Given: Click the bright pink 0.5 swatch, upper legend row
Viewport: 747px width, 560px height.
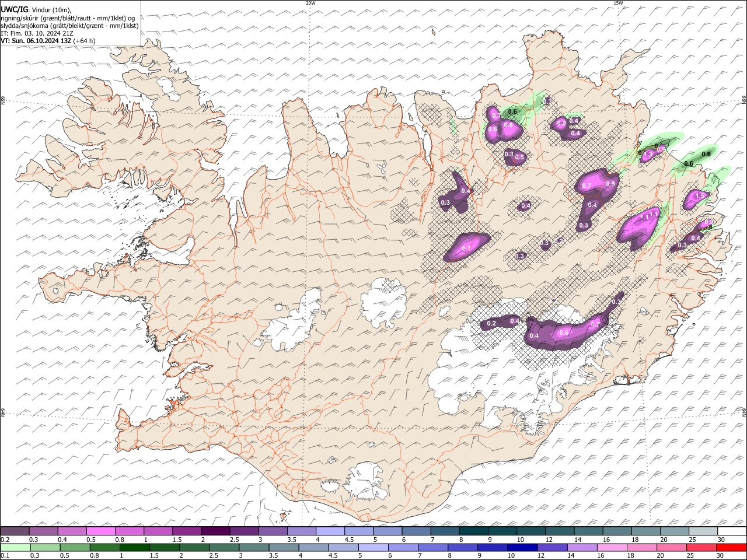Looking at the screenshot, I should click(100, 531).
